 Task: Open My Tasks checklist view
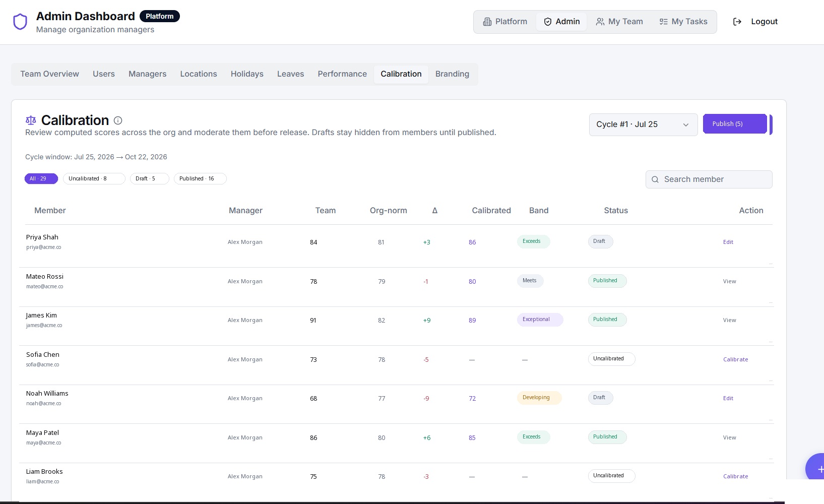[x=683, y=22]
